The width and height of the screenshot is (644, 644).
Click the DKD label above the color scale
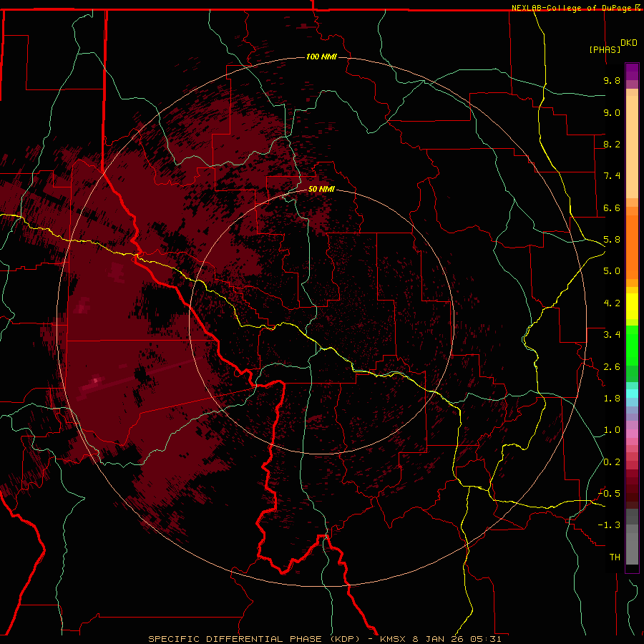tap(629, 43)
